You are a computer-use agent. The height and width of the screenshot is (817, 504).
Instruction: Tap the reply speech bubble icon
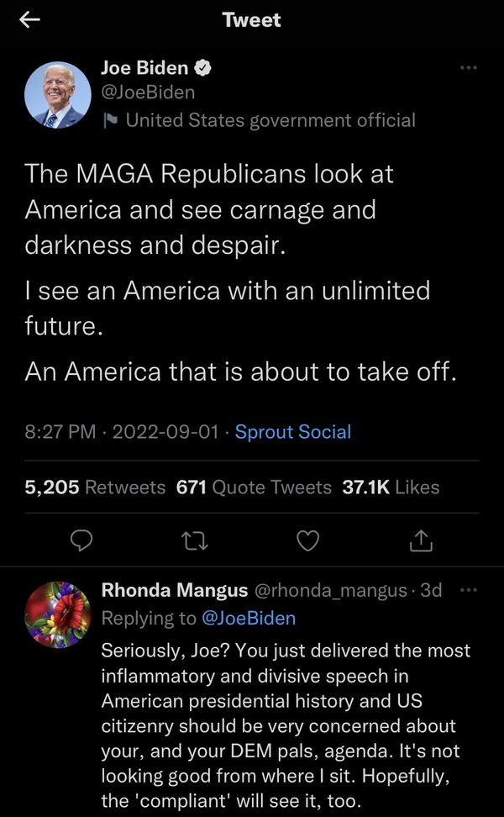coord(81,542)
